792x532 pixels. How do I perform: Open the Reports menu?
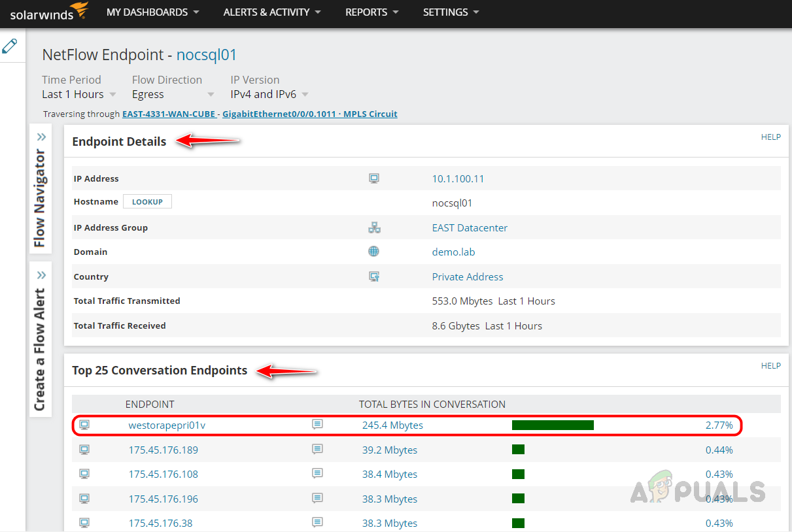pos(372,12)
